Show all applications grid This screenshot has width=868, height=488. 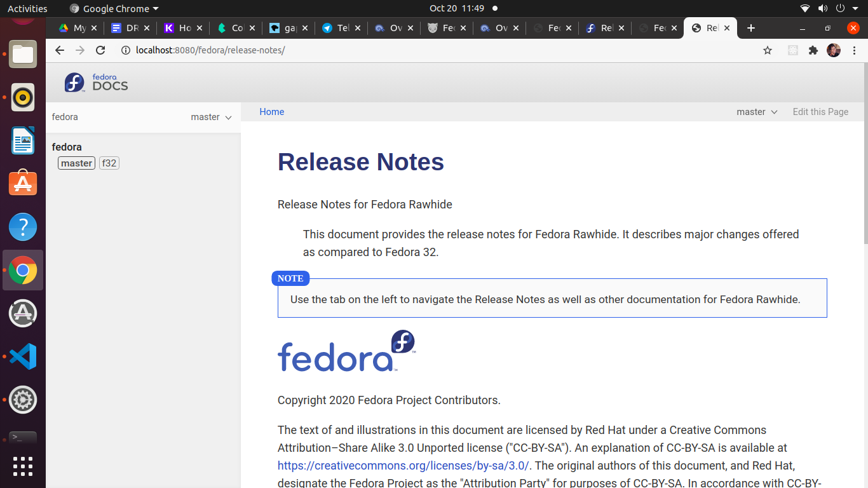23,466
